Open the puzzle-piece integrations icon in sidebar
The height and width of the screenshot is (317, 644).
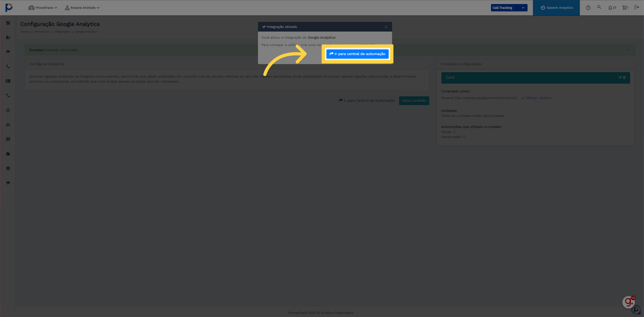[8, 154]
